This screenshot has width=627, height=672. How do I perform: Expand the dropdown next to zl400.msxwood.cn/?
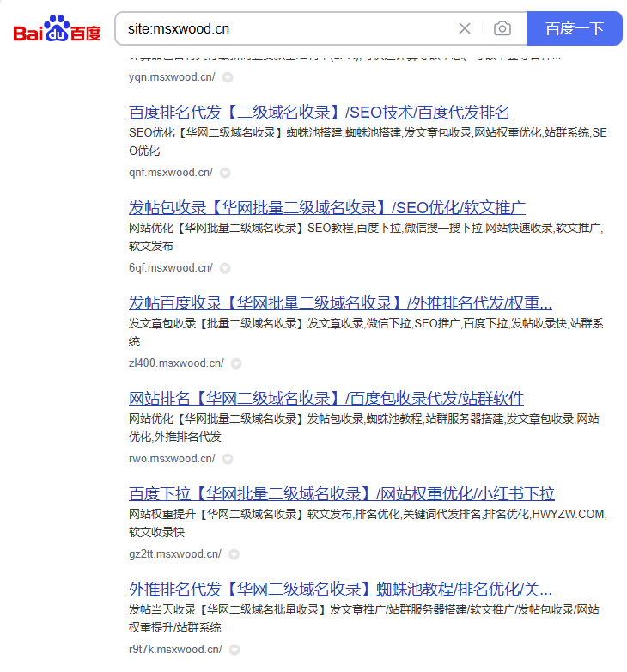[x=236, y=363]
